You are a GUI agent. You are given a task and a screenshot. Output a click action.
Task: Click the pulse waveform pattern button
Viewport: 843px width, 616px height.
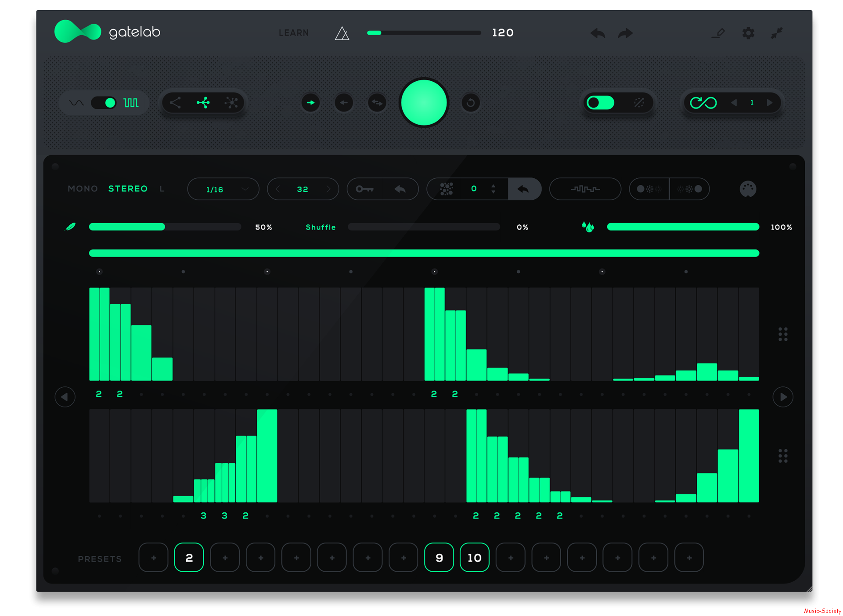[585, 189]
